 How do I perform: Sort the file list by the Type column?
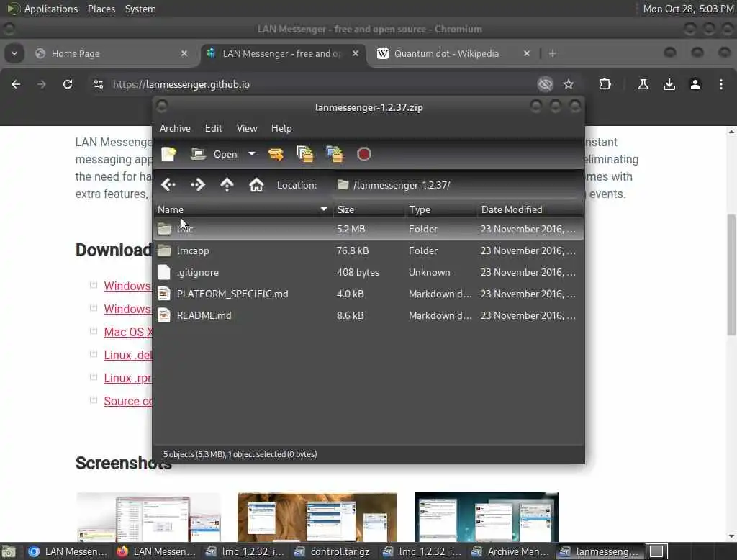pos(441,209)
